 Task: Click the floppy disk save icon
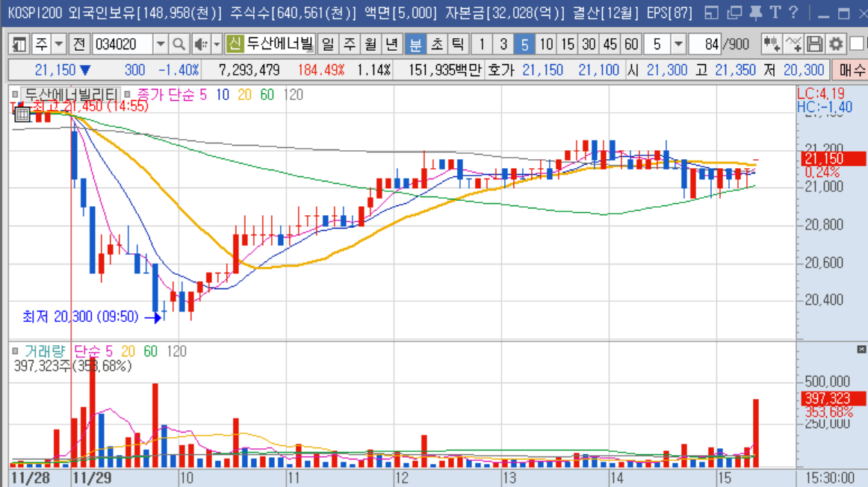click(814, 44)
